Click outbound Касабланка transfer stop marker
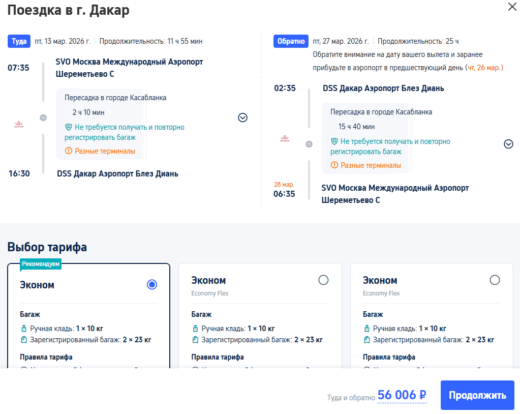Viewport: 520px width, 414px height. click(x=43, y=118)
